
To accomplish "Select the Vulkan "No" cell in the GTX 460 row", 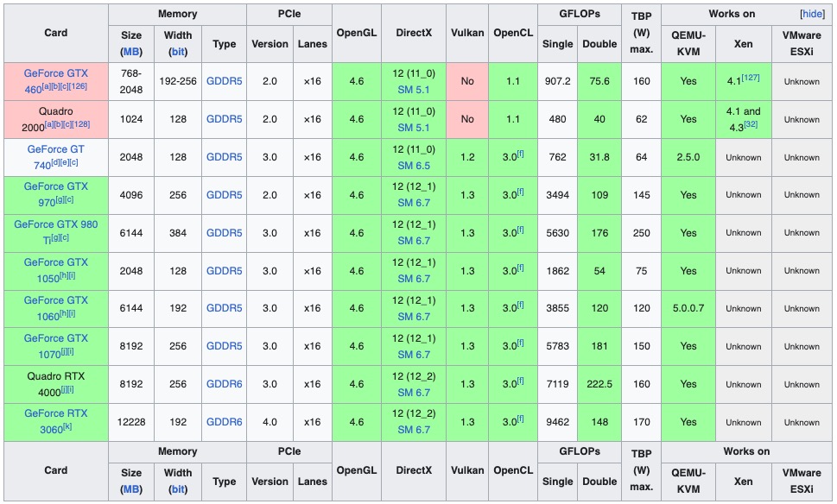I will pyautogui.click(x=467, y=82).
